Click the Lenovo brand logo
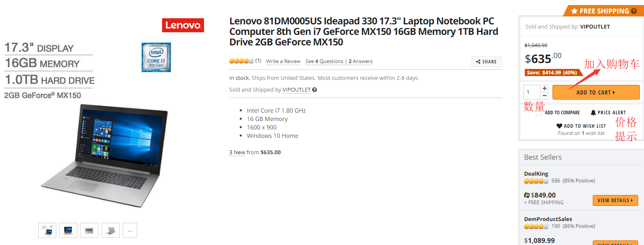The width and height of the screenshot is (644, 245). (x=183, y=25)
